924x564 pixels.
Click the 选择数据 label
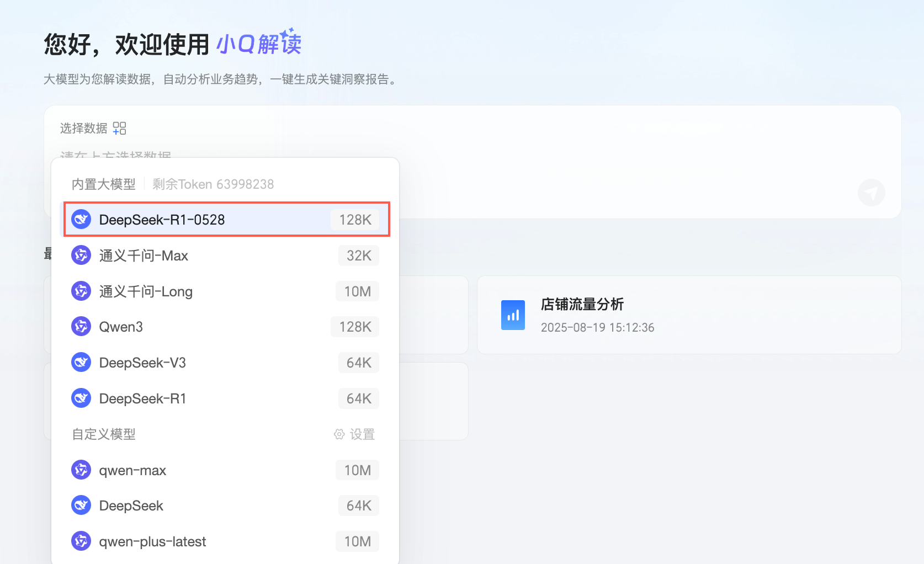click(x=84, y=129)
